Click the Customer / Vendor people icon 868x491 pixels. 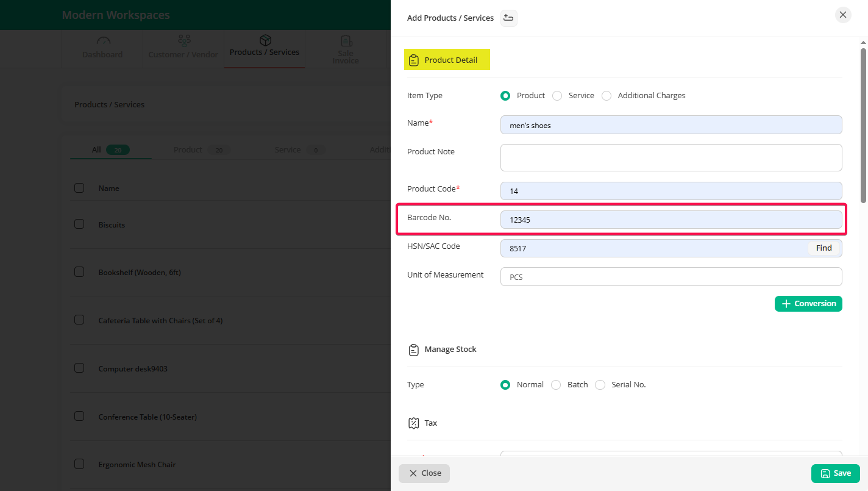click(x=183, y=41)
